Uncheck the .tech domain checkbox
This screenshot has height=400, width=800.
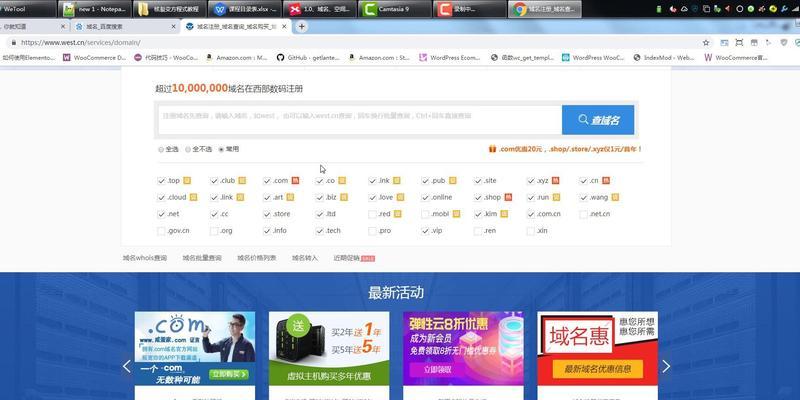click(320, 231)
